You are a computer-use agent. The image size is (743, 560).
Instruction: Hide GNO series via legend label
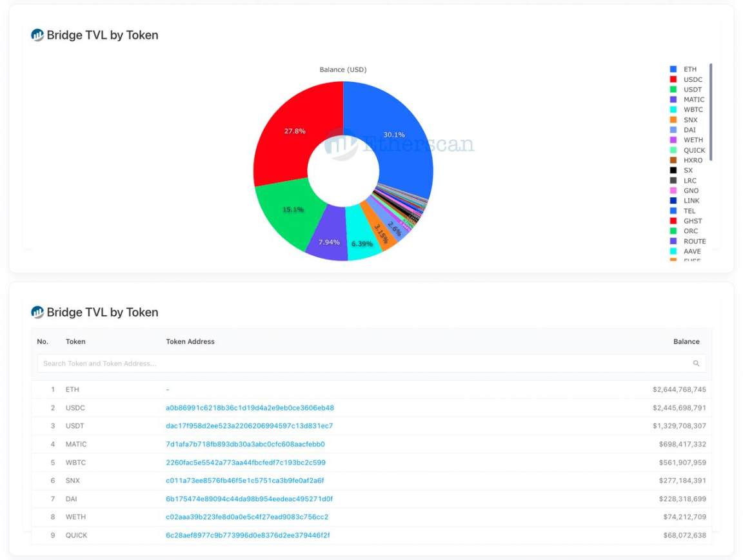coord(691,190)
